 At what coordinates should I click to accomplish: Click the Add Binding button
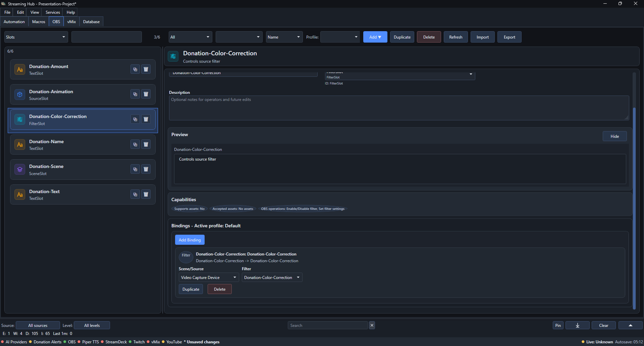coord(190,240)
